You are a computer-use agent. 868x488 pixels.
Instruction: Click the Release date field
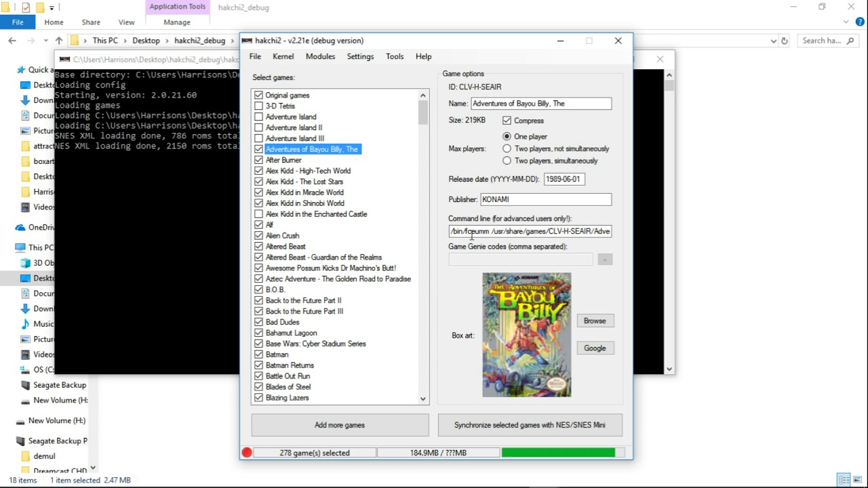tap(564, 179)
